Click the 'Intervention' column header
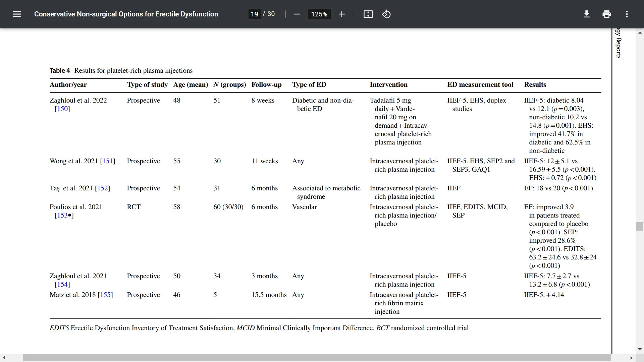The height and width of the screenshot is (362, 644). tap(388, 84)
